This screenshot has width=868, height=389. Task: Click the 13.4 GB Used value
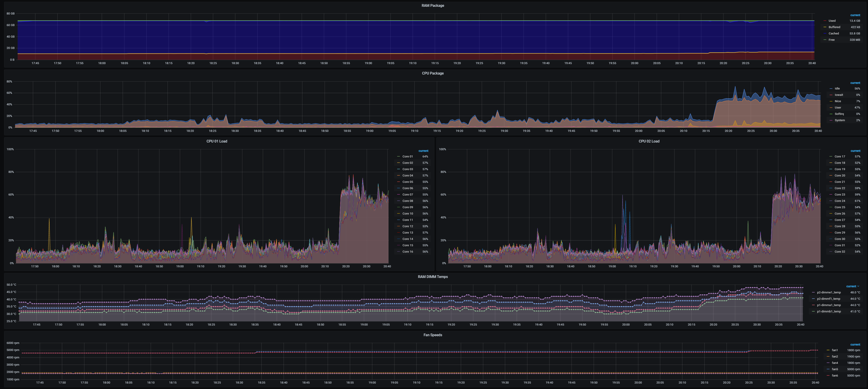[855, 21]
